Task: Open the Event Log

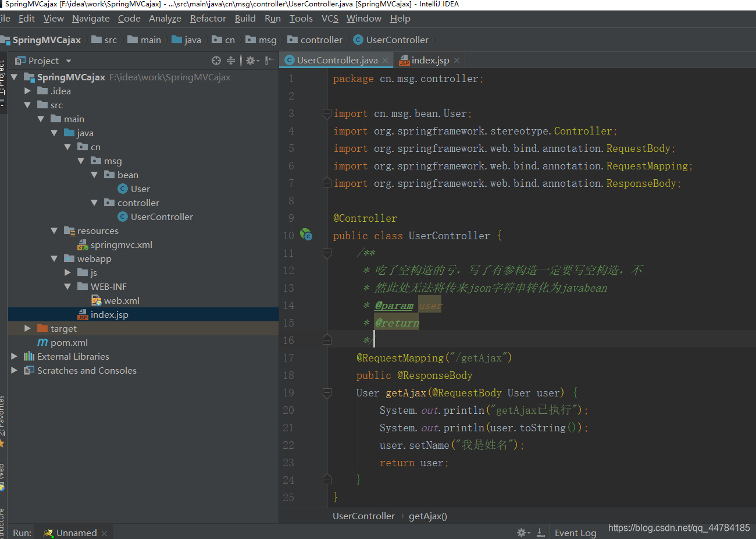Action: click(x=575, y=533)
